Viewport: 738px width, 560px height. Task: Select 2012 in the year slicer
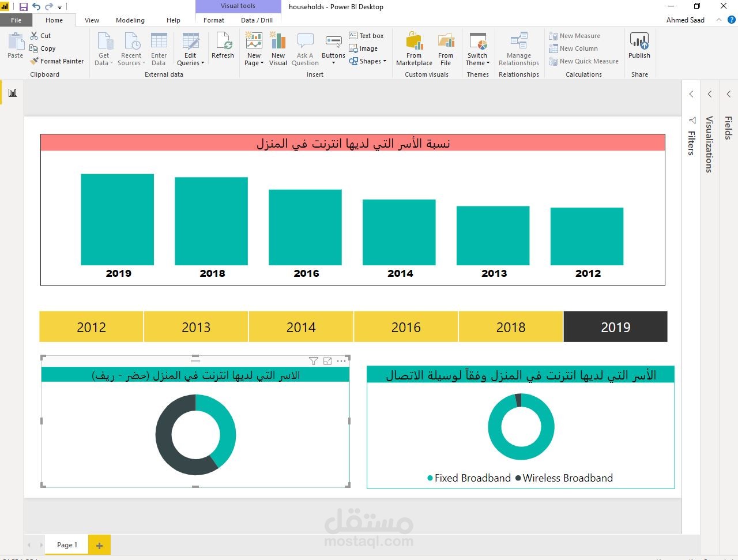click(91, 326)
